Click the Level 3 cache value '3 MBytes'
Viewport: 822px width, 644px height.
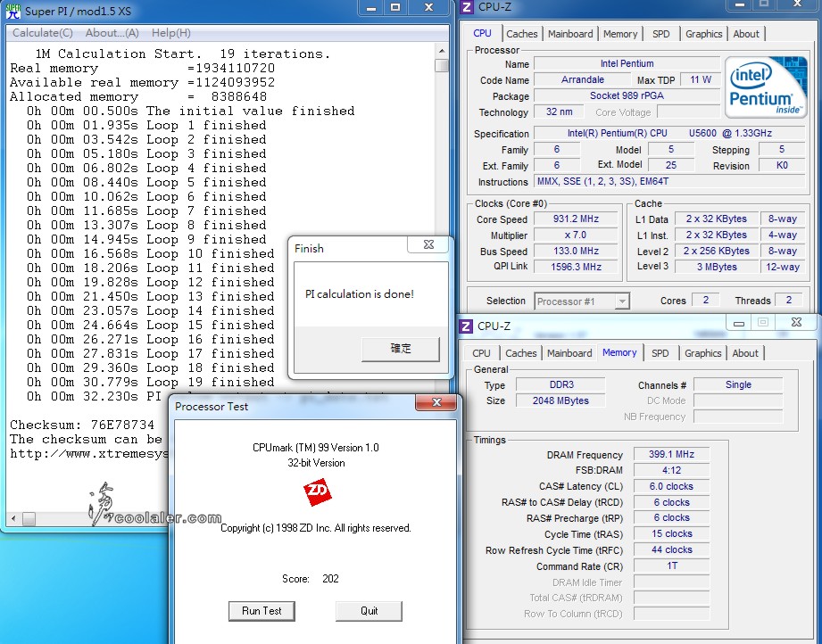click(x=717, y=267)
